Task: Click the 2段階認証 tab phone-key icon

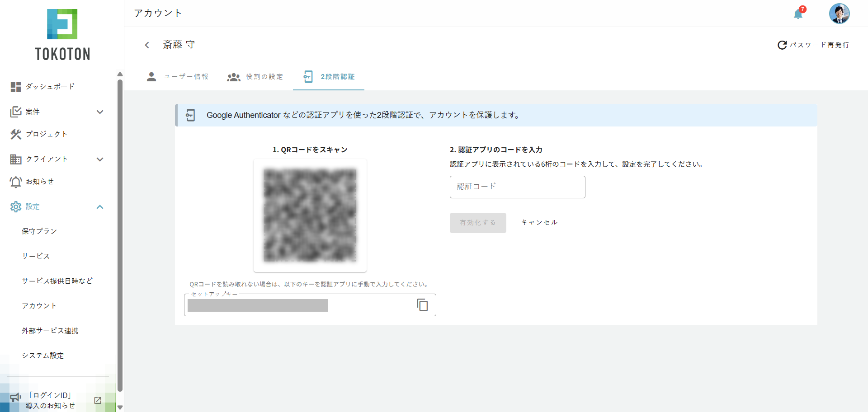Action: [308, 77]
